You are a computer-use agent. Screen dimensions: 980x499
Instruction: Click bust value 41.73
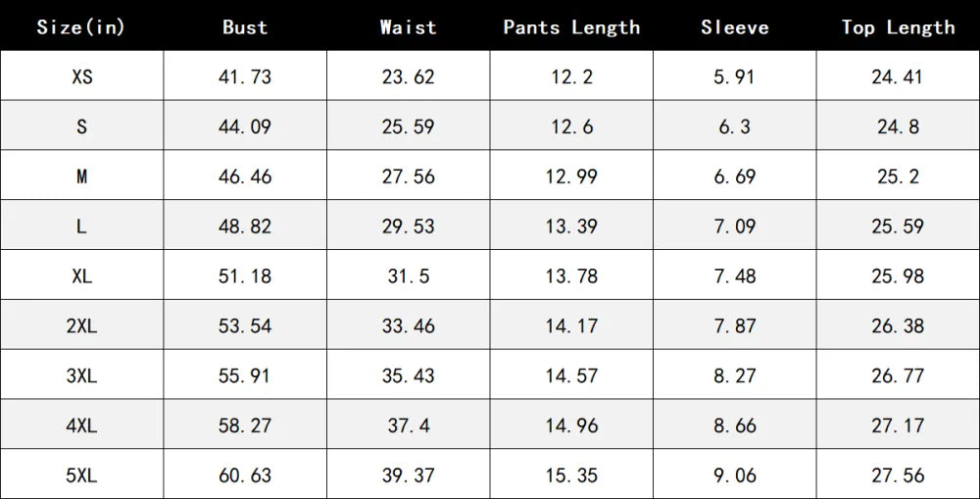pos(245,76)
